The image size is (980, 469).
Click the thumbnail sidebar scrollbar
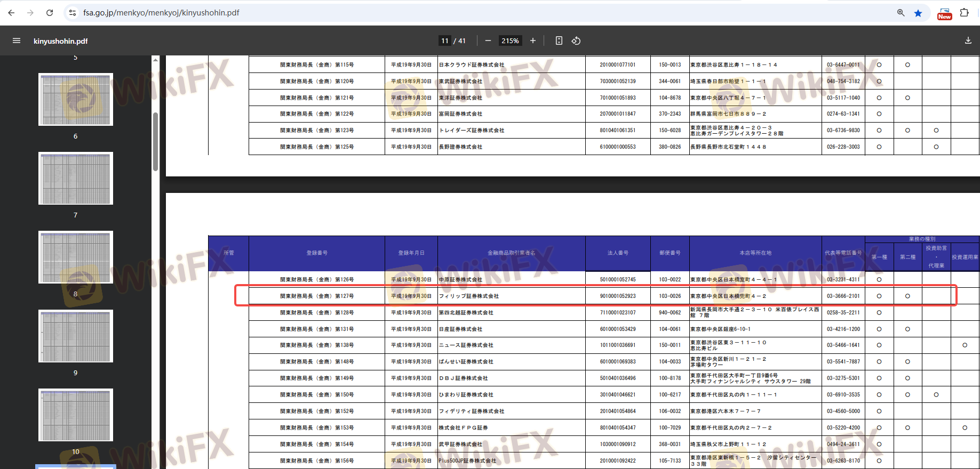click(x=155, y=141)
